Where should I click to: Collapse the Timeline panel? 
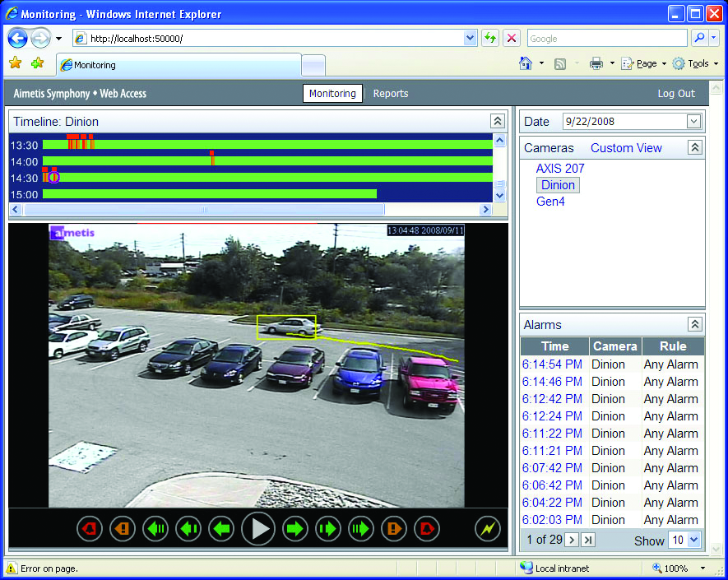497,122
